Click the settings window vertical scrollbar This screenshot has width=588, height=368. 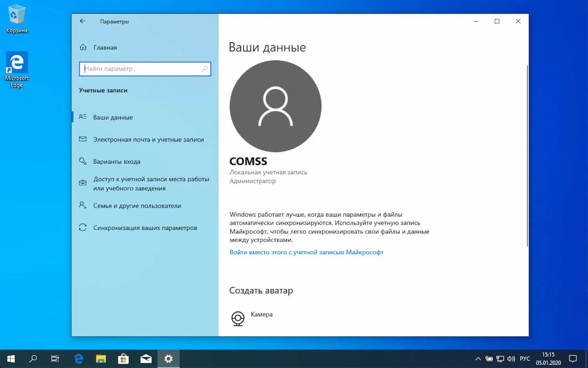pyautogui.click(x=527, y=156)
